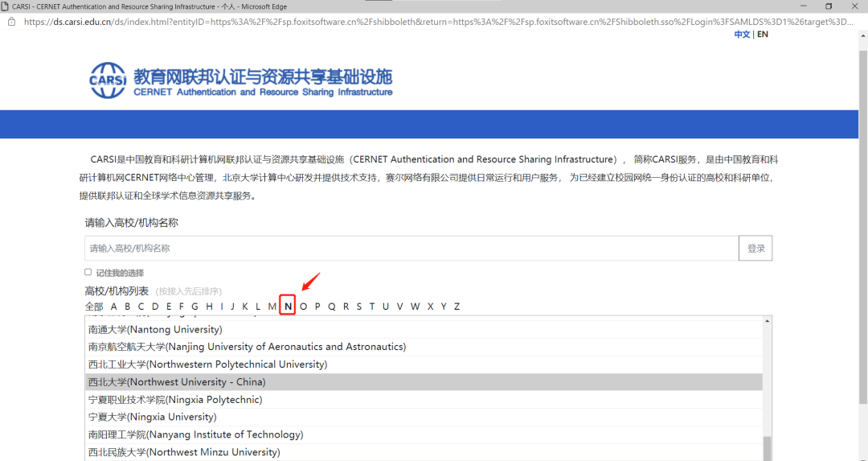Filter institutions by letter E
The height and width of the screenshot is (461, 868).
(x=169, y=307)
